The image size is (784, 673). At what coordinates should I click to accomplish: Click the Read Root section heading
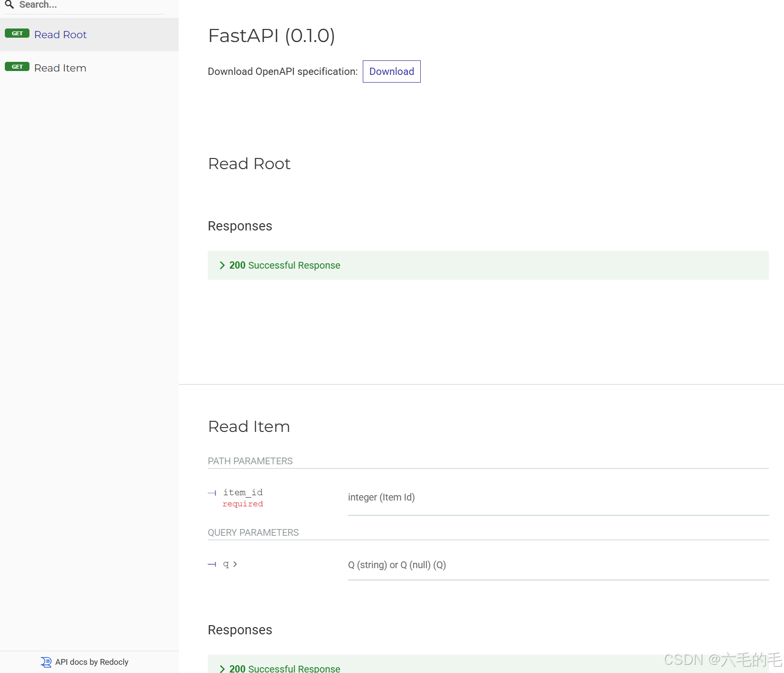point(249,164)
